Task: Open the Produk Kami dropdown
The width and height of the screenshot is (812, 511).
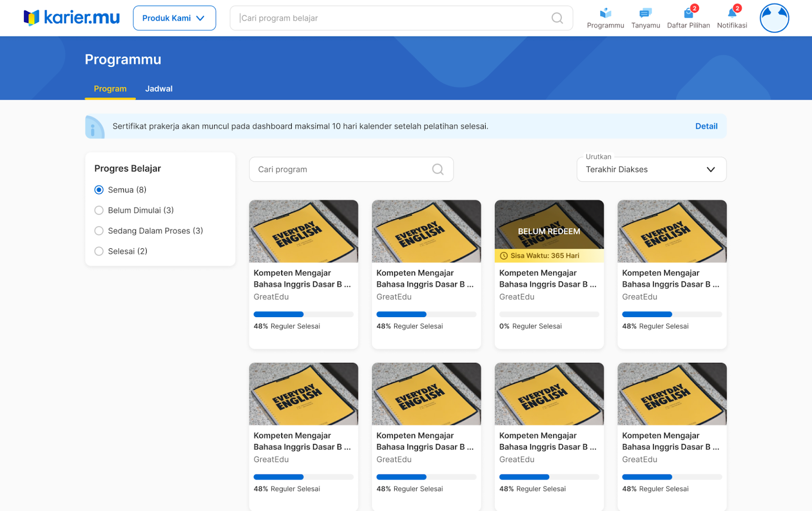Action: pos(174,18)
